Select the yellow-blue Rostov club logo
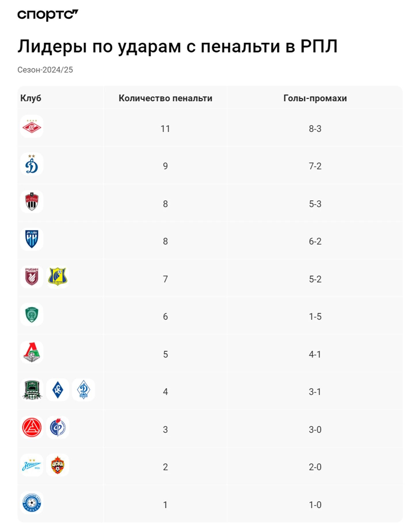The width and height of the screenshot is (420, 531). (x=58, y=277)
